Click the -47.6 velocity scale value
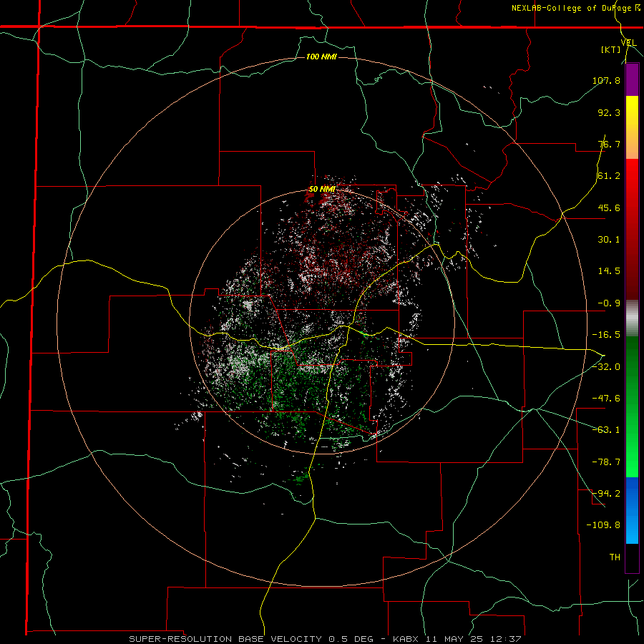This screenshot has width=644, height=644. (x=606, y=399)
